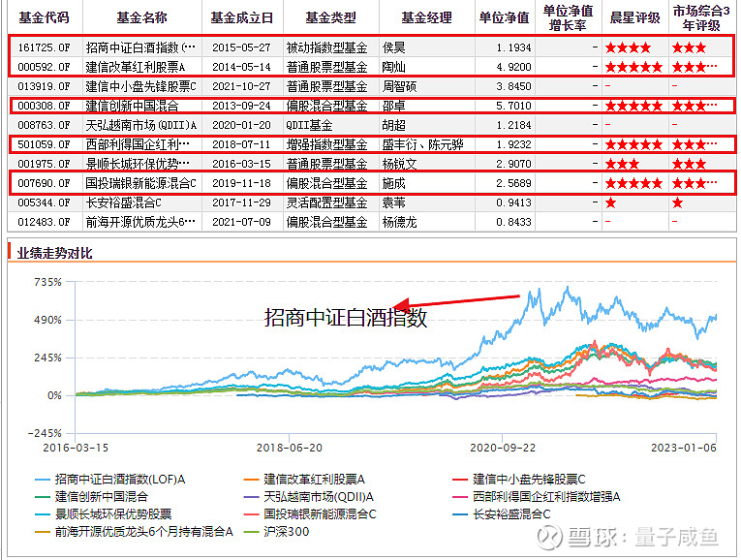This screenshot has width=741, height=560.
Task: Click the 业绩走势对比 section title
Action: 55,253
